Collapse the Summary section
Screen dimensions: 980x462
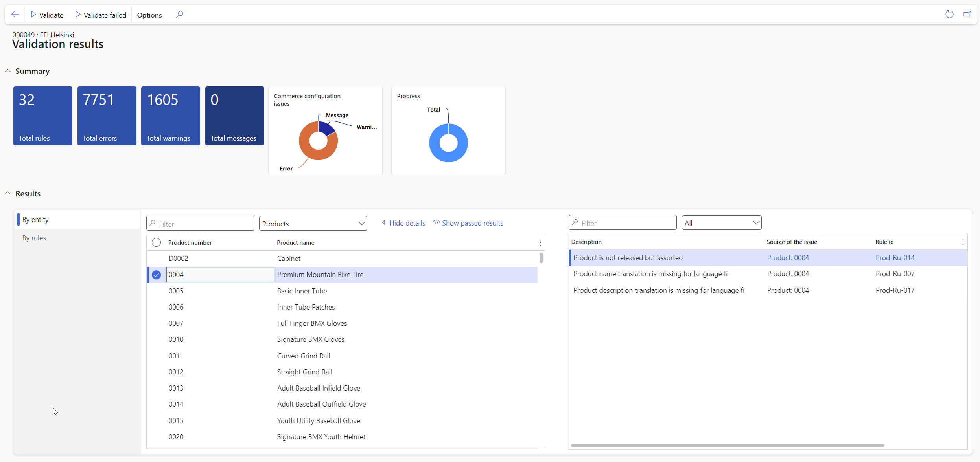point(7,71)
